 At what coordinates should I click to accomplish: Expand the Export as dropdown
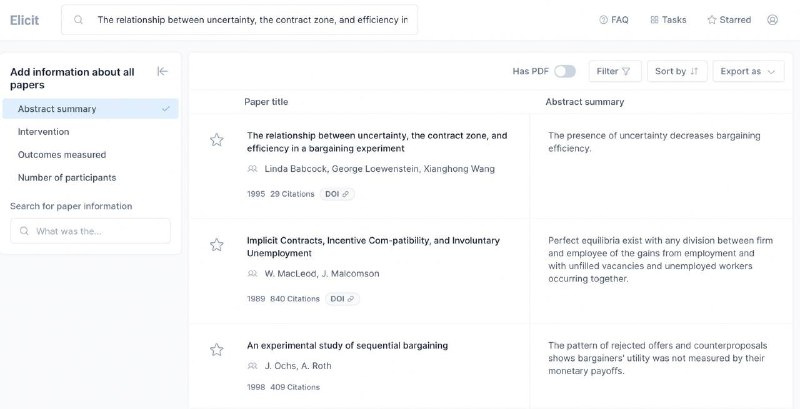[748, 71]
